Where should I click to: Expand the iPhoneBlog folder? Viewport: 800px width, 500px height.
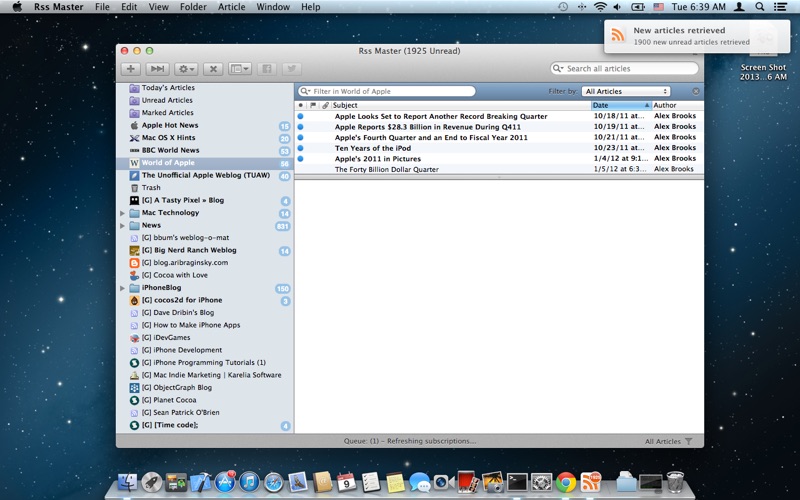pos(122,288)
